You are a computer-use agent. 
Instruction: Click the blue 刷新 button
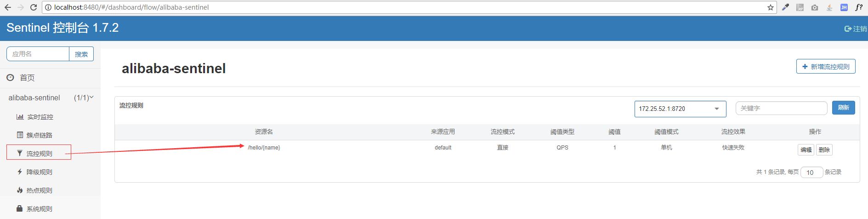844,108
